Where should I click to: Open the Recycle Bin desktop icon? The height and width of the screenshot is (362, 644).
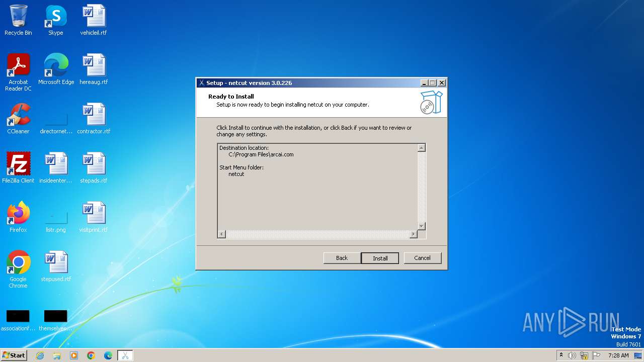click(x=18, y=20)
